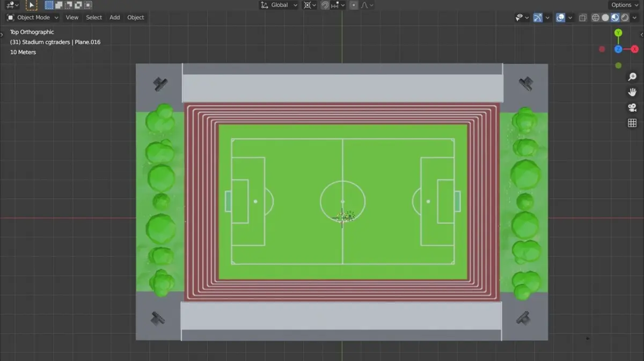Select the bottom grandstand roof
Screen dimensions: 644x361
[x=341, y=316]
